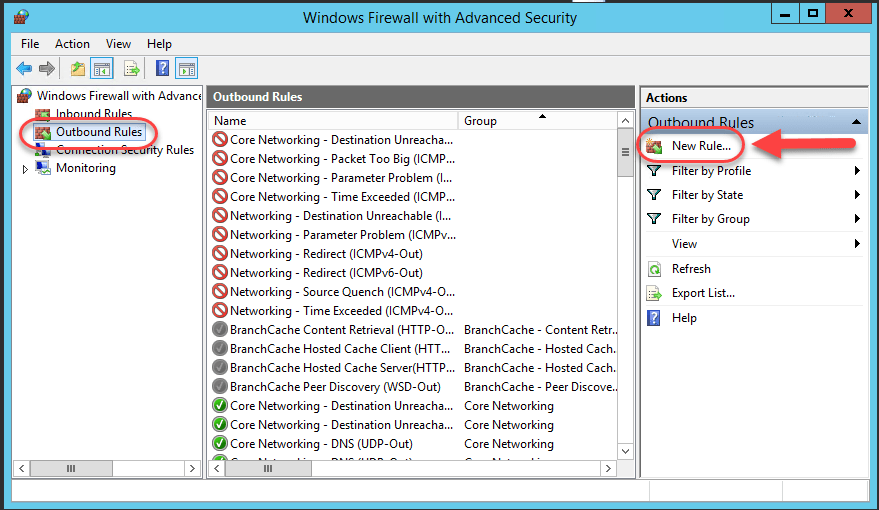Select rule BranchCache Hosted Cache Server(HTTP...

point(343,368)
